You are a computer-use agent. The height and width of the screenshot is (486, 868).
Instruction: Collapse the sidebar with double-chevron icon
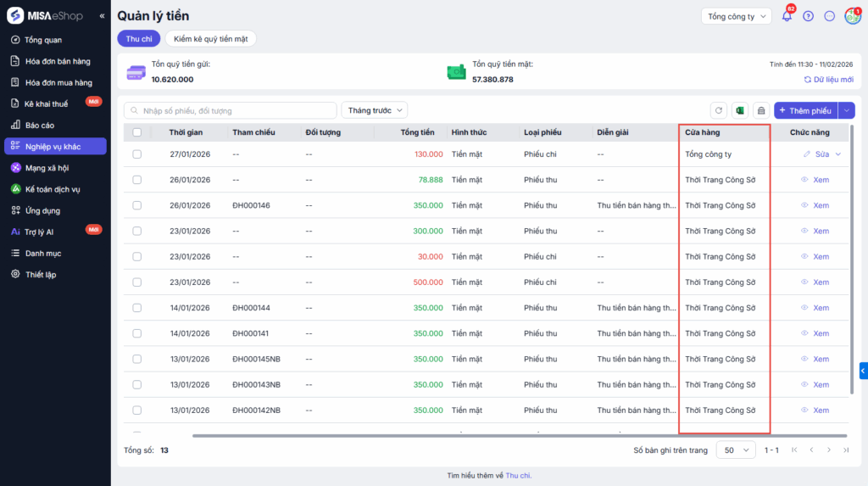(x=102, y=16)
